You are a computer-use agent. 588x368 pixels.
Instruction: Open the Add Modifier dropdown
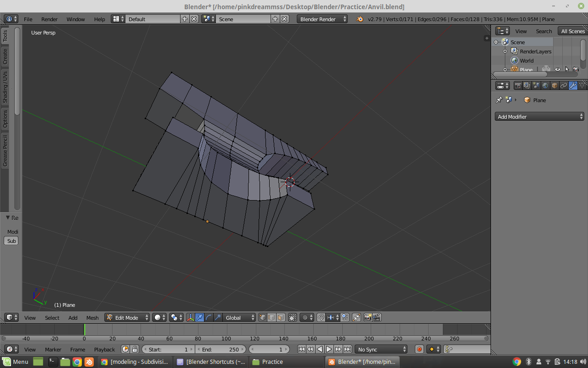[x=539, y=116]
